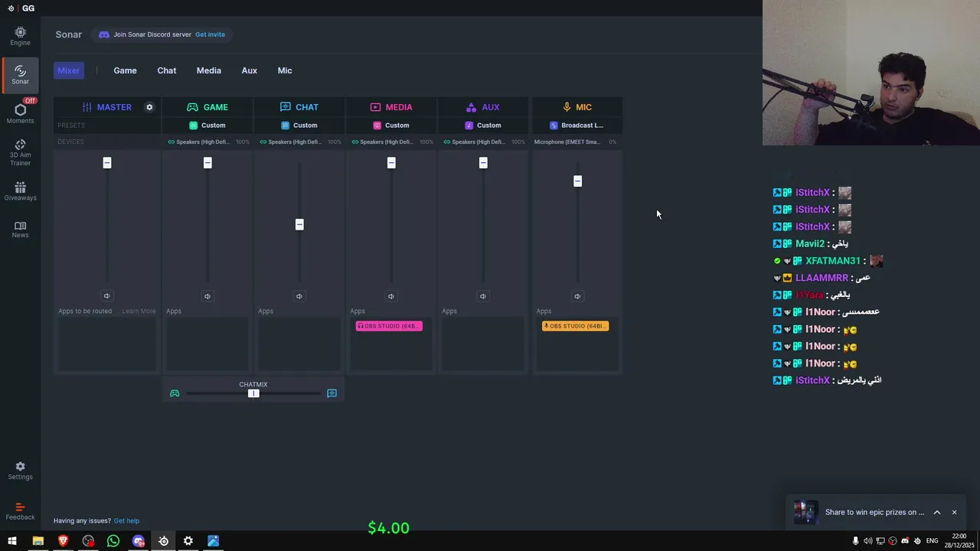Open Brave browser from the taskbar
The image size is (980, 551).
63,541
